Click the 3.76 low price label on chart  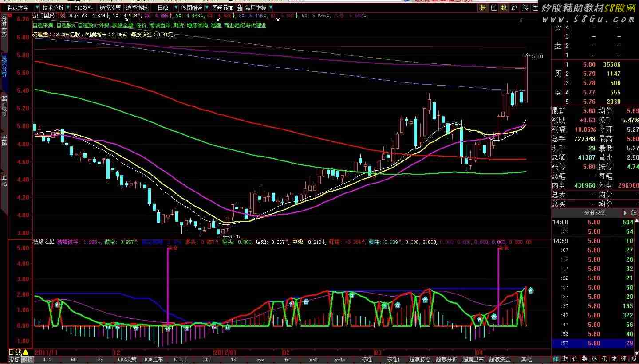click(234, 237)
